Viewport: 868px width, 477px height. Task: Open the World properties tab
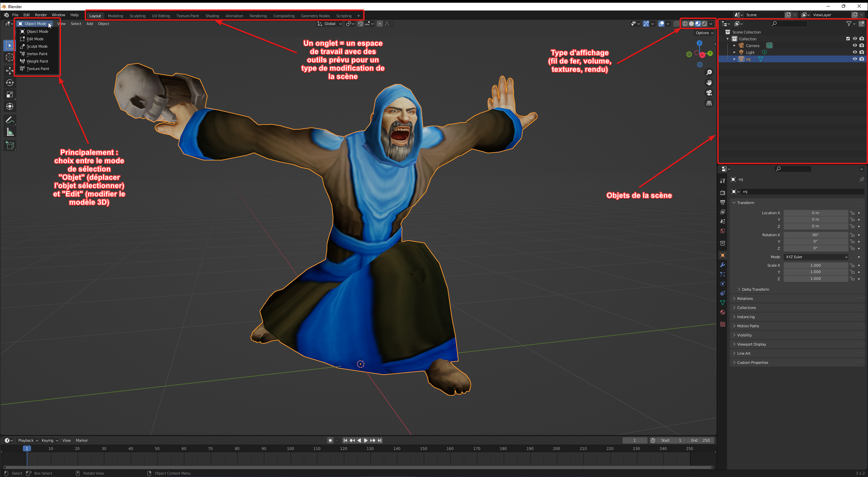(722, 231)
